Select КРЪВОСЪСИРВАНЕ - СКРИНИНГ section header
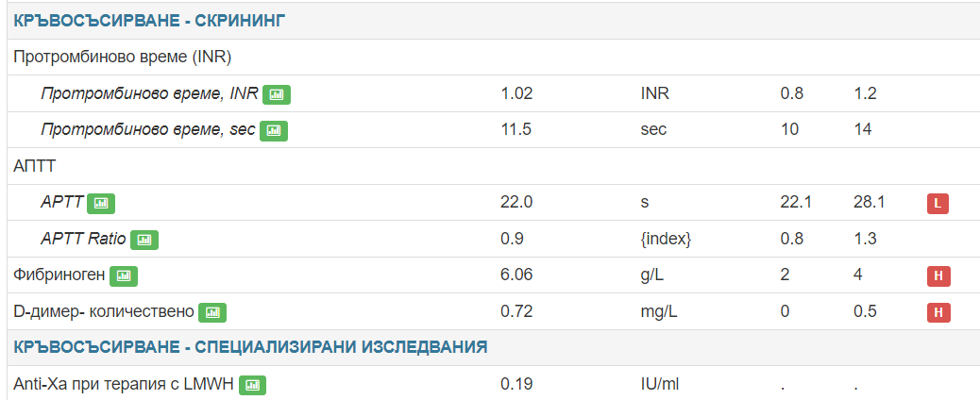 click(x=150, y=20)
